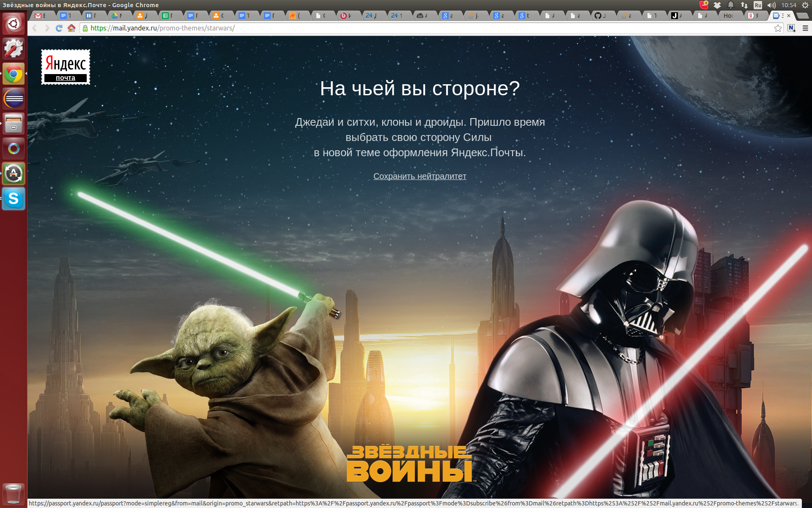812x508 pixels.
Task: Click the red notification indicator in top panel
Action: [704, 5]
